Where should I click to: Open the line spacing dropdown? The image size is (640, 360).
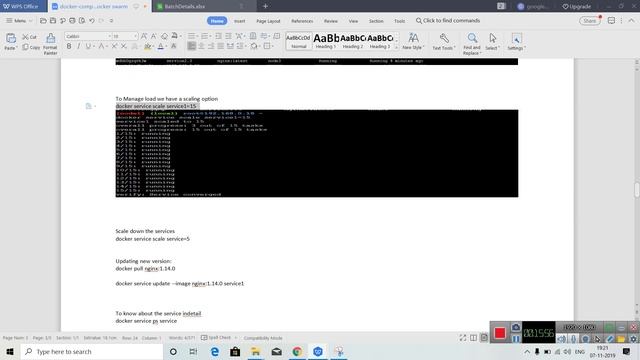pyautogui.click(x=245, y=46)
